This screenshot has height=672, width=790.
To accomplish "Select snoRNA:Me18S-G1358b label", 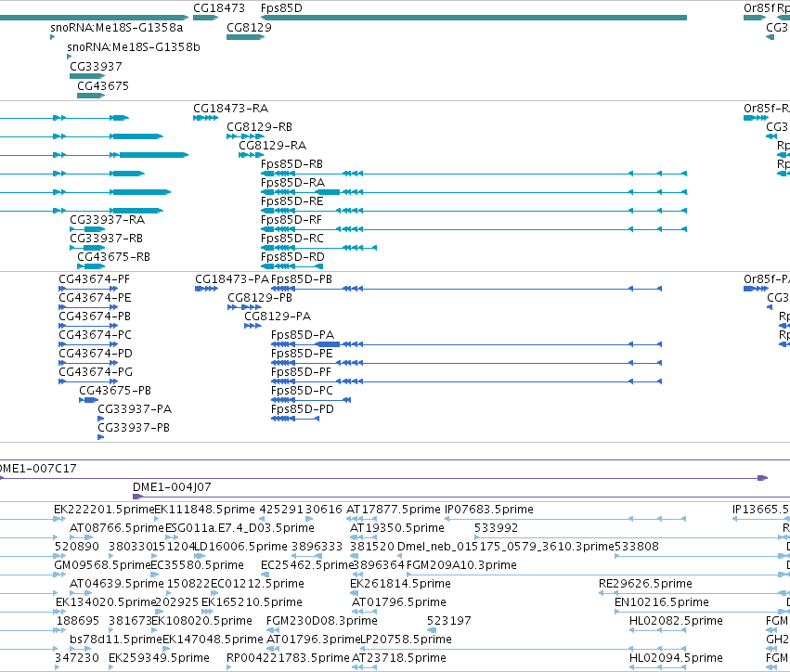I will tap(134, 47).
